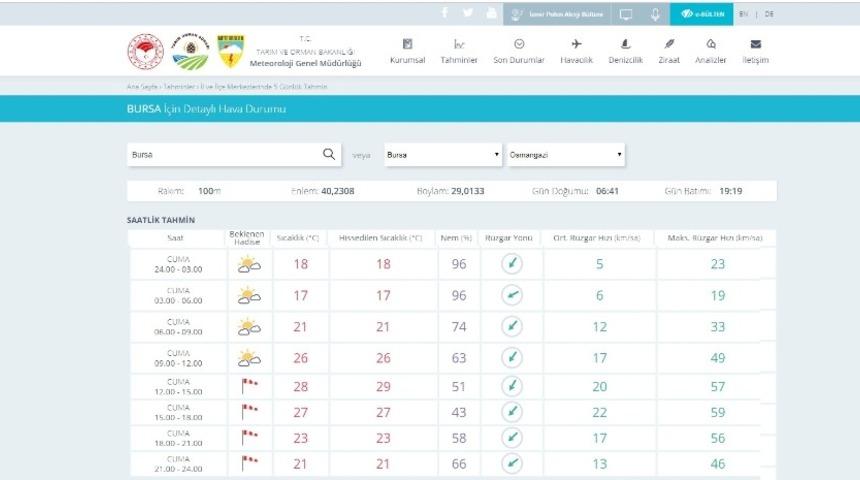Select the Gün Doğumu value 06:41
The height and width of the screenshot is (480, 860).
[x=607, y=191]
